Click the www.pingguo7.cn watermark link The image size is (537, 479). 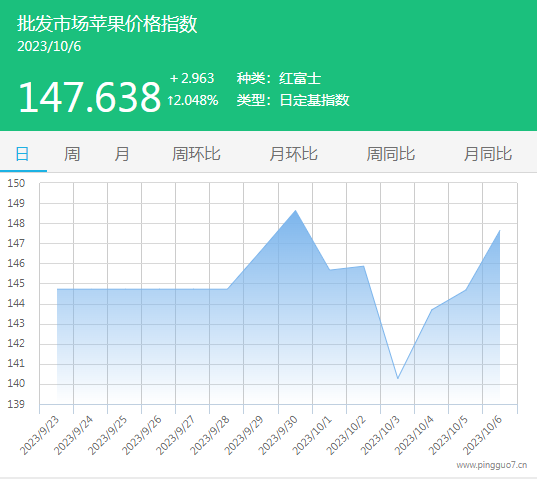pyautogui.click(x=492, y=465)
